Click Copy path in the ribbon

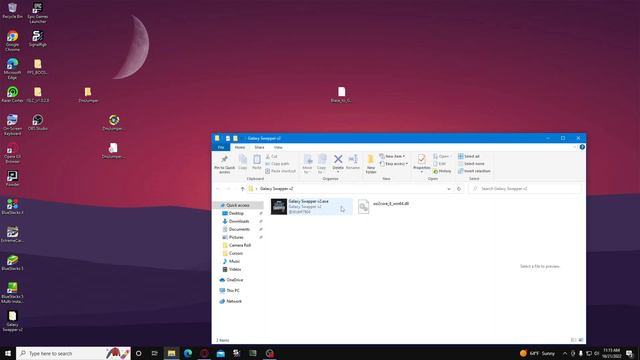277,164
